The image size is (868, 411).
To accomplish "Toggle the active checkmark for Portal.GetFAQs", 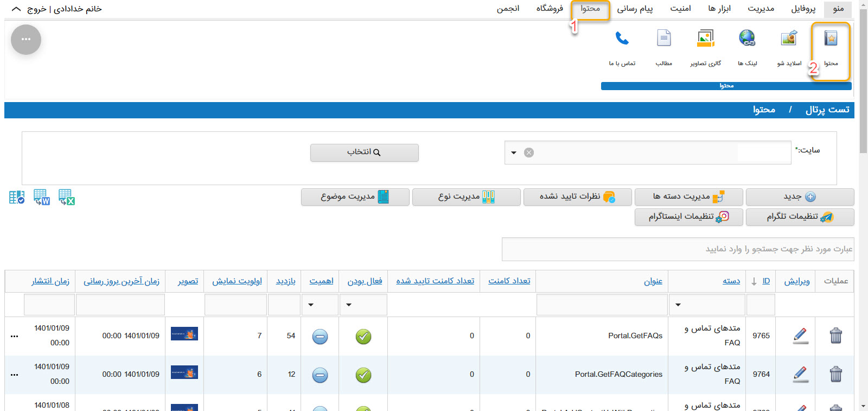I will point(363,337).
